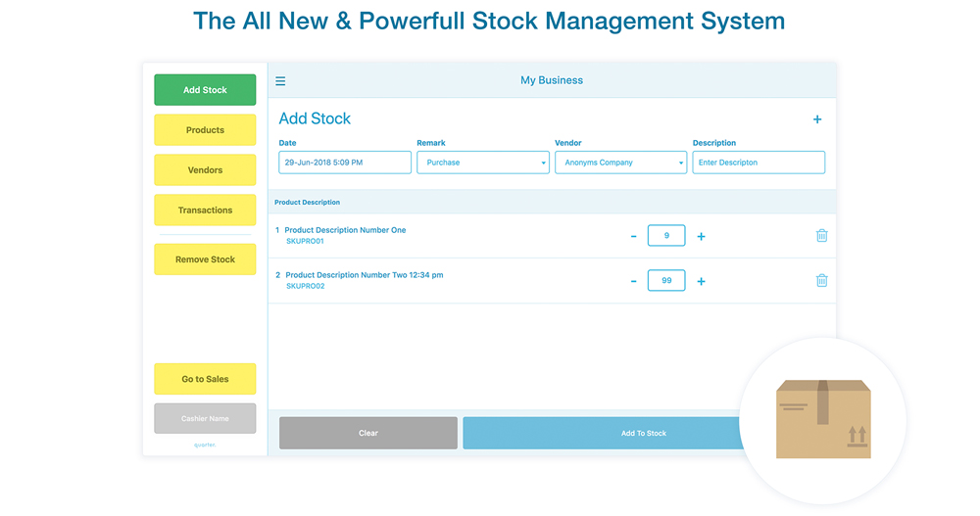Click the grey Clear button
The image size is (980, 516).
coord(367,433)
